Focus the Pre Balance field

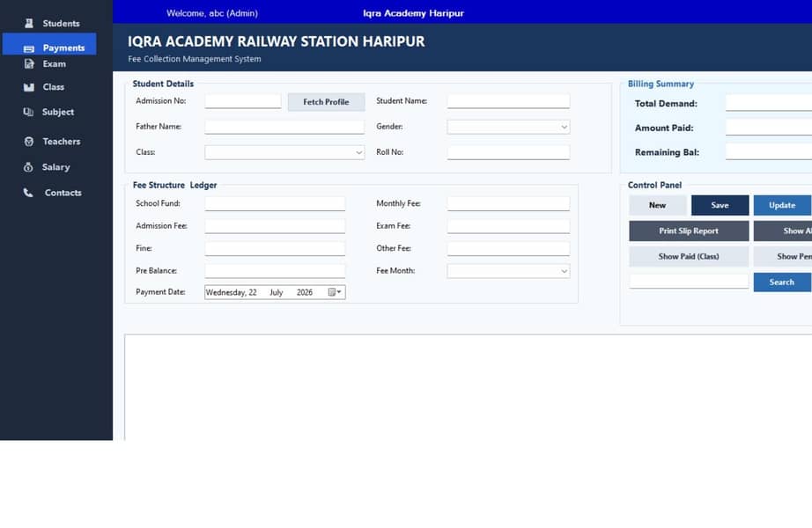[x=275, y=271]
